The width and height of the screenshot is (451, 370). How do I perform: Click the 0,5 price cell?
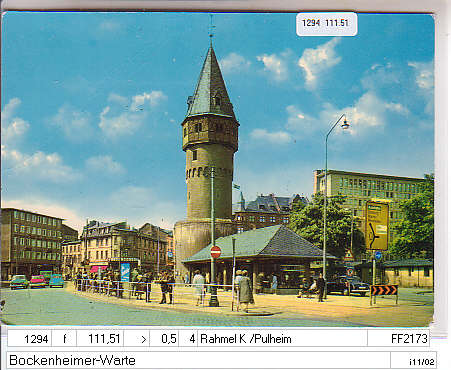pos(164,339)
